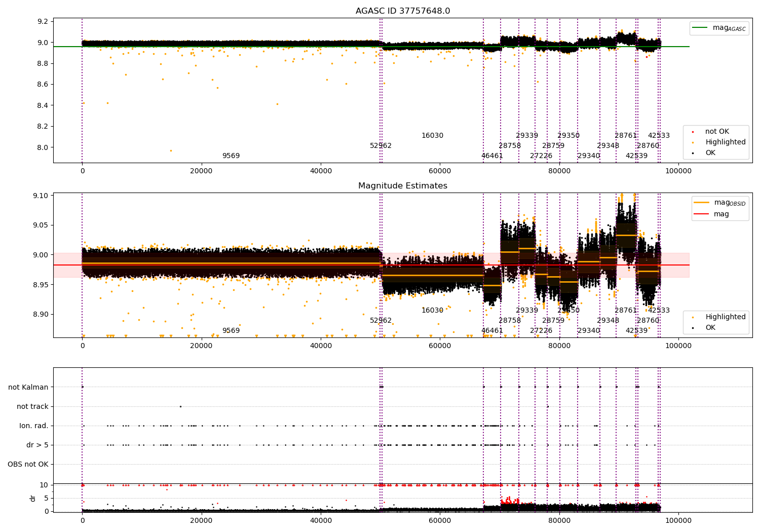Click obsid label 52962 in the Magnitude Estimates plot

click(381, 321)
